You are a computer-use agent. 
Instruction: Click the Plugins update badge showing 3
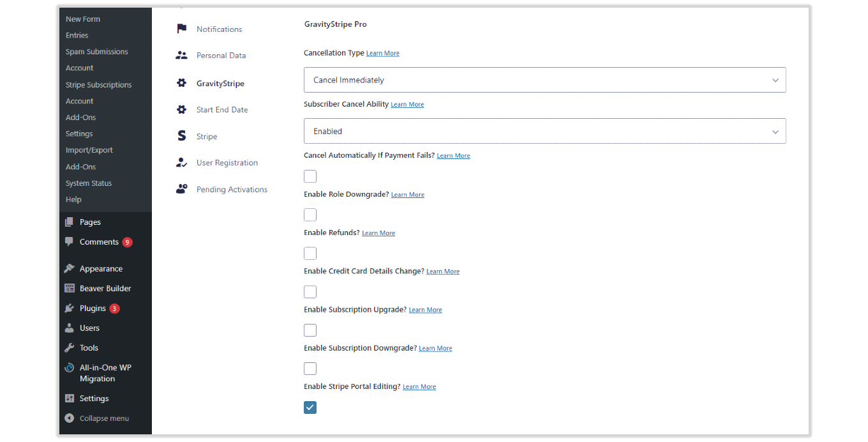pos(114,309)
